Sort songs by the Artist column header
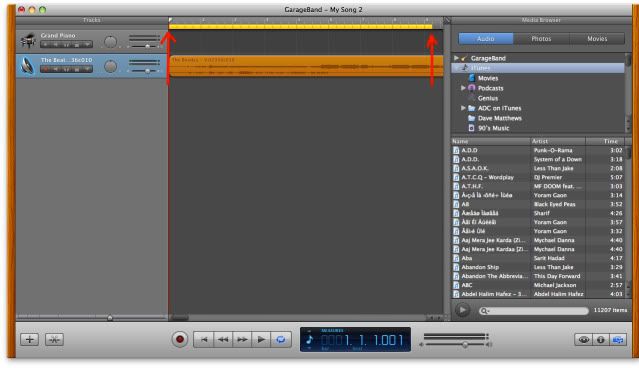The height and width of the screenshot is (368, 639). pyautogui.click(x=558, y=141)
